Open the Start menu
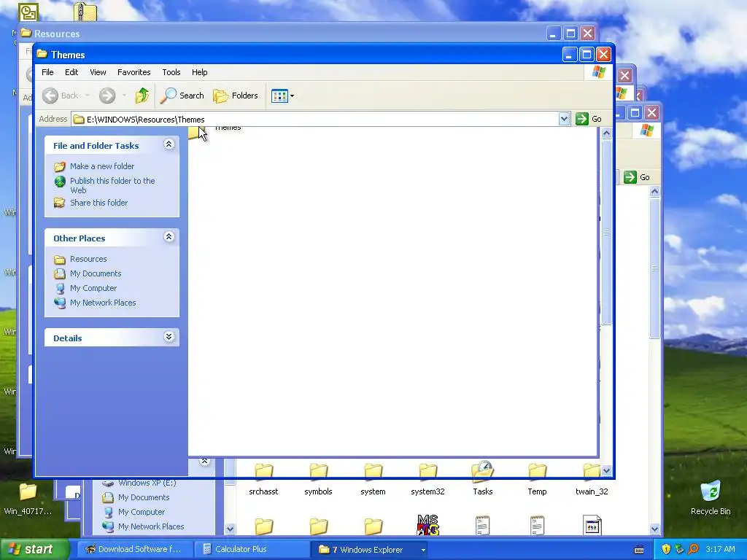 pyautogui.click(x=34, y=550)
